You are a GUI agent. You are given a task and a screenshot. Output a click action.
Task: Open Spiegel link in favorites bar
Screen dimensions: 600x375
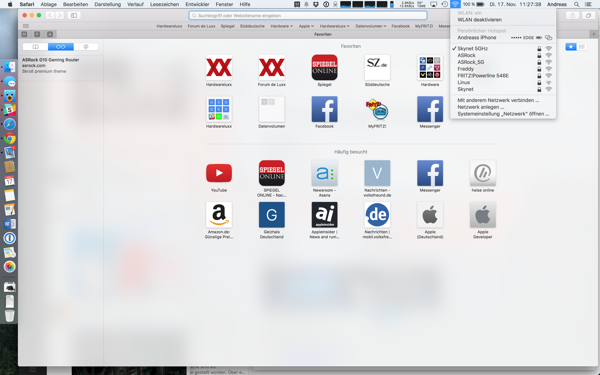pos(227,26)
